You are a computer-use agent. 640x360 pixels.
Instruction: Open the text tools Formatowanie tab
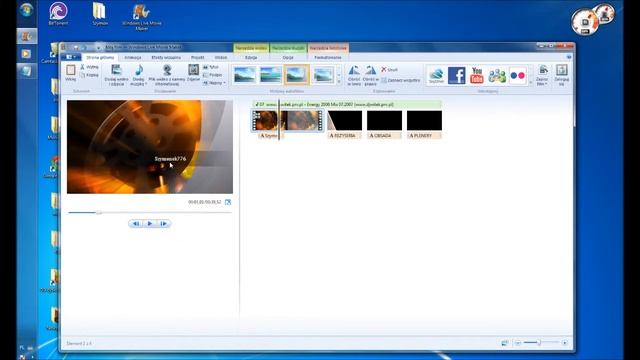(328, 58)
